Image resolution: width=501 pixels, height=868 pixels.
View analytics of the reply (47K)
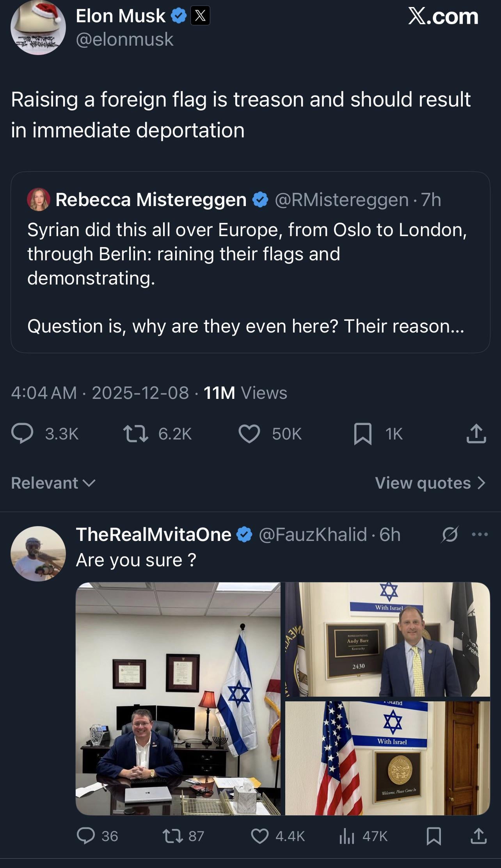coord(347,836)
